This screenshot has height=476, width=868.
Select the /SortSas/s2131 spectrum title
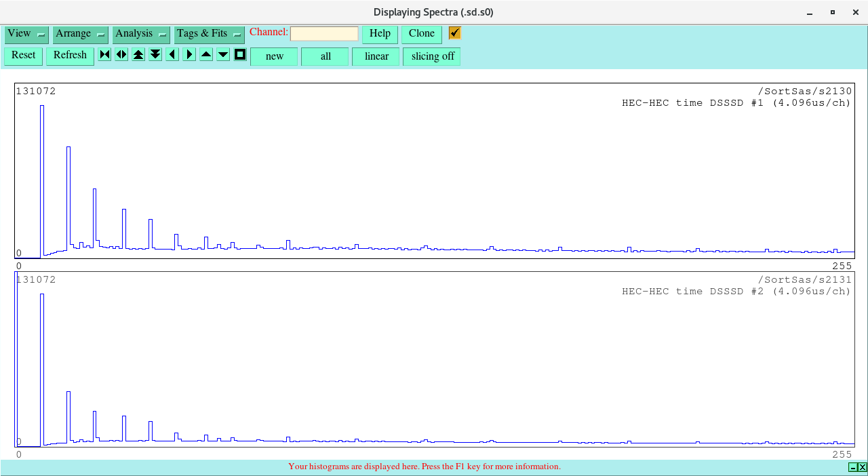805,280
